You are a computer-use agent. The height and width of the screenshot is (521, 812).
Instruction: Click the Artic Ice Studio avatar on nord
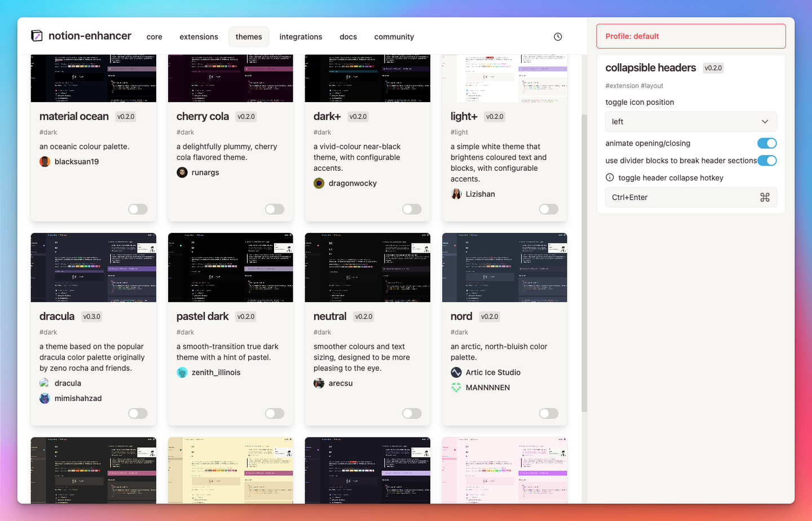click(x=456, y=372)
